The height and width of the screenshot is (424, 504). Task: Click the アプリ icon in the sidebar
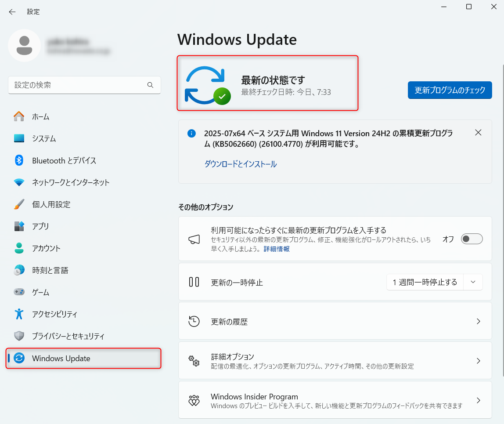pos(19,226)
